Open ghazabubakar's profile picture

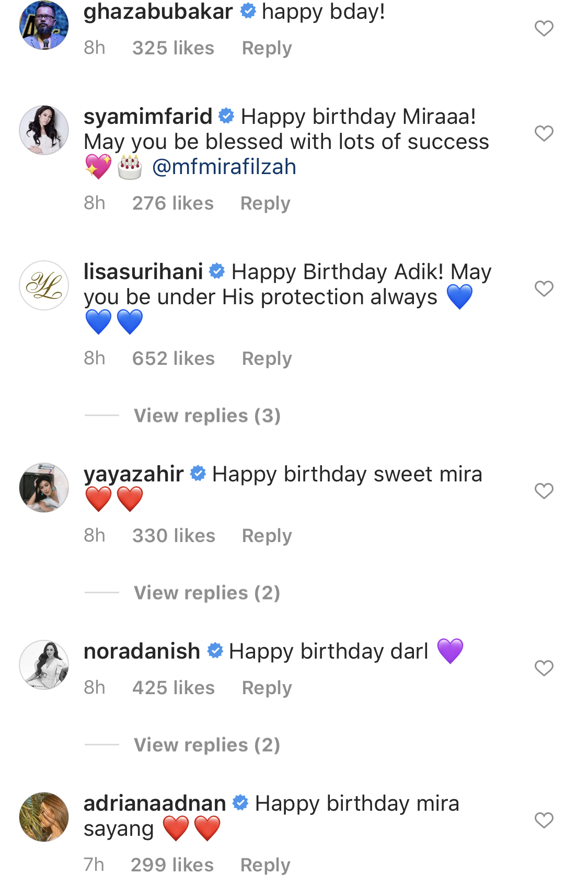click(44, 25)
